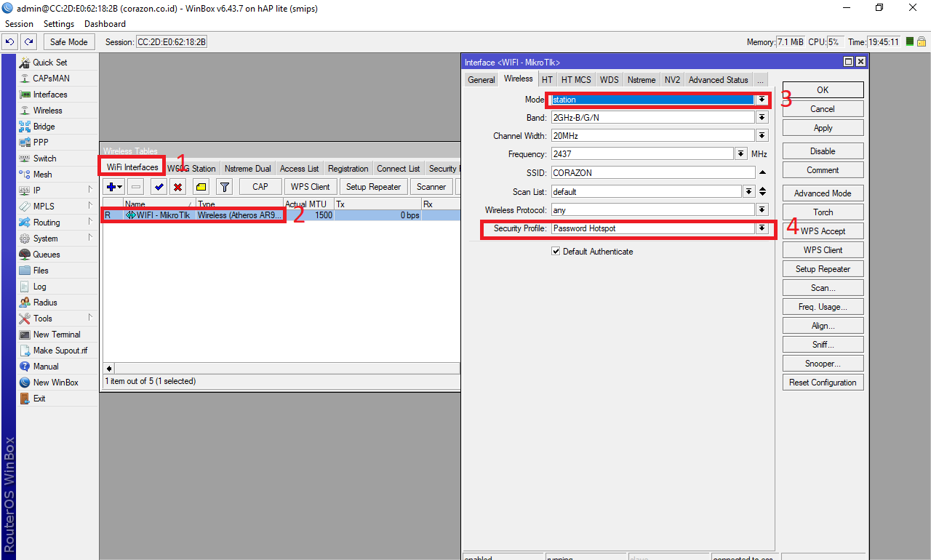931x560 pixels.
Task: Click the Snooper... button
Action: 823,364
